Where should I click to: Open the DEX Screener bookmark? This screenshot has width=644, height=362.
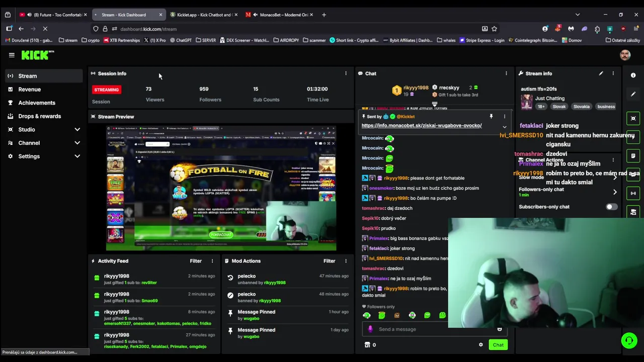[245, 40]
